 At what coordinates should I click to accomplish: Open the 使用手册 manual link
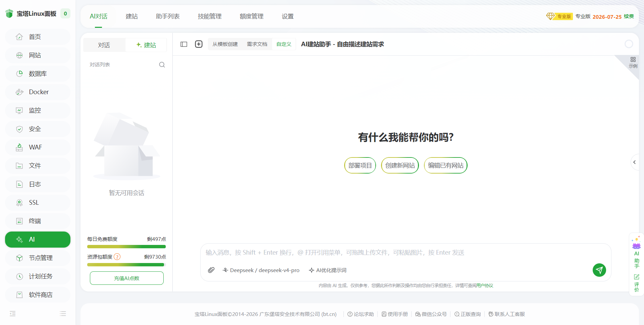point(395,314)
